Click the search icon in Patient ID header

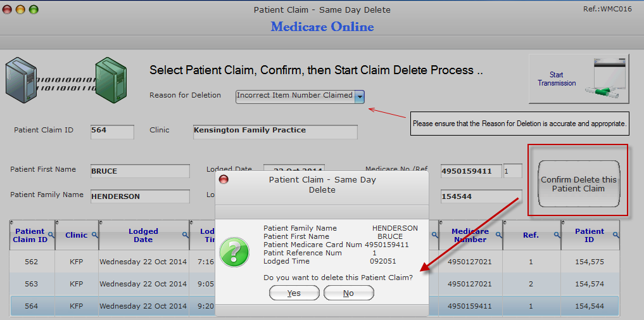click(616, 234)
